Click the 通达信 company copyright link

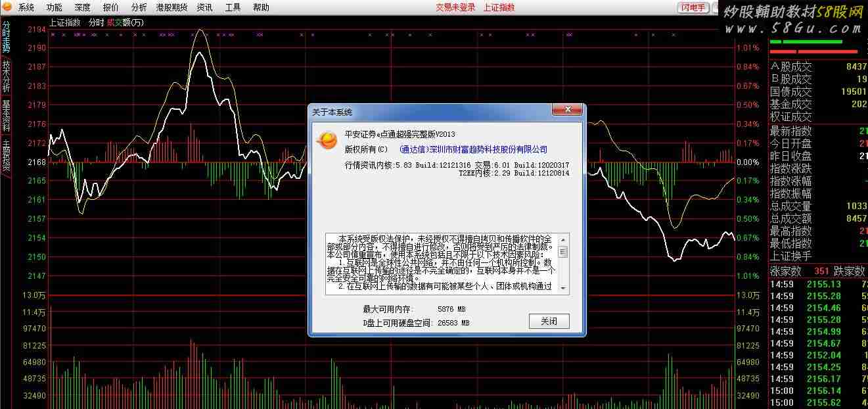(x=473, y=149)
